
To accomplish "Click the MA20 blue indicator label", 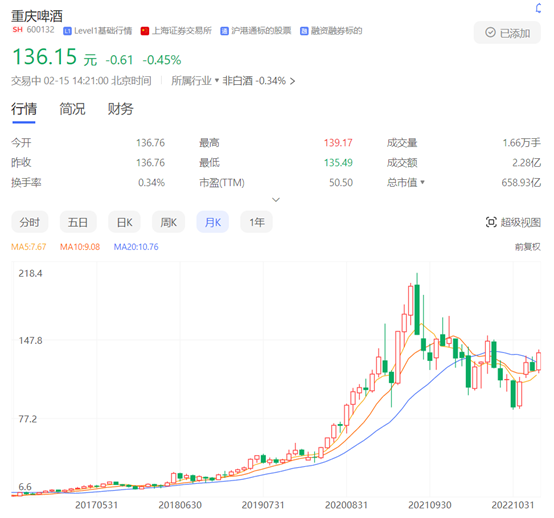I will point(136,247).
